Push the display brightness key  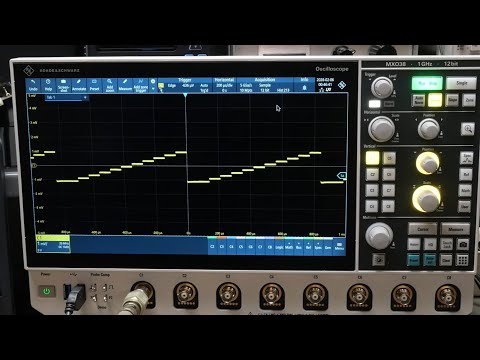pos(379,260)
